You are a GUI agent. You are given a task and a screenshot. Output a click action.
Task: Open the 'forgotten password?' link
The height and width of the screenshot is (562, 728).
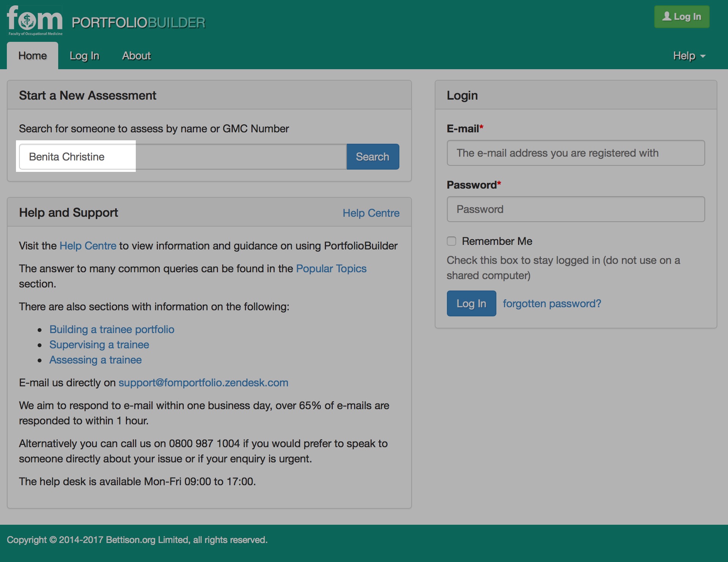(552, 303)
